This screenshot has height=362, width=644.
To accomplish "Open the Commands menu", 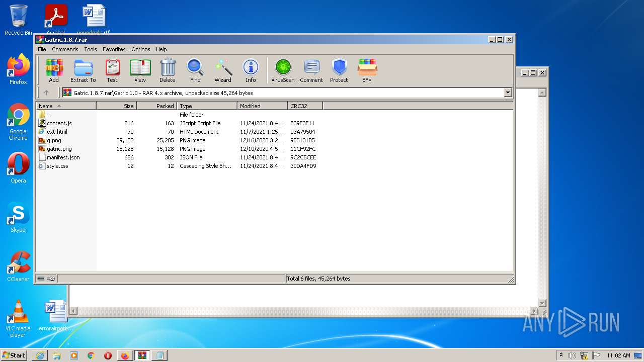I will 65,49.
